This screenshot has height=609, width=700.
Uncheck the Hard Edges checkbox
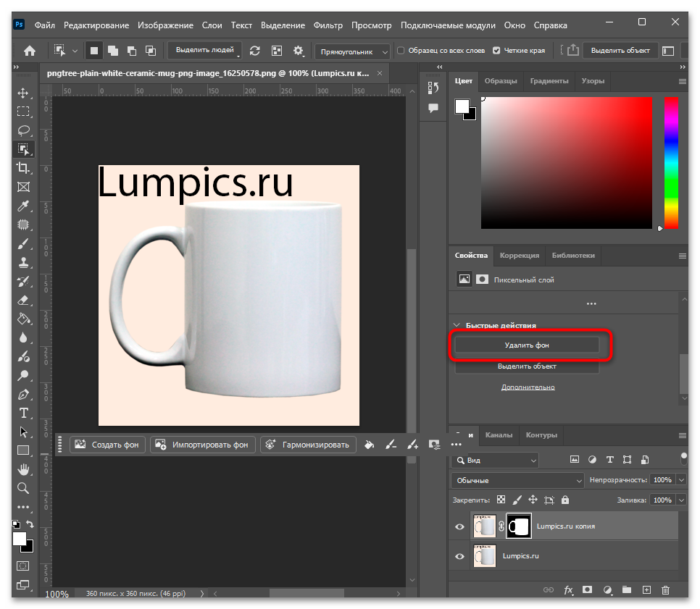pos(496,51)
